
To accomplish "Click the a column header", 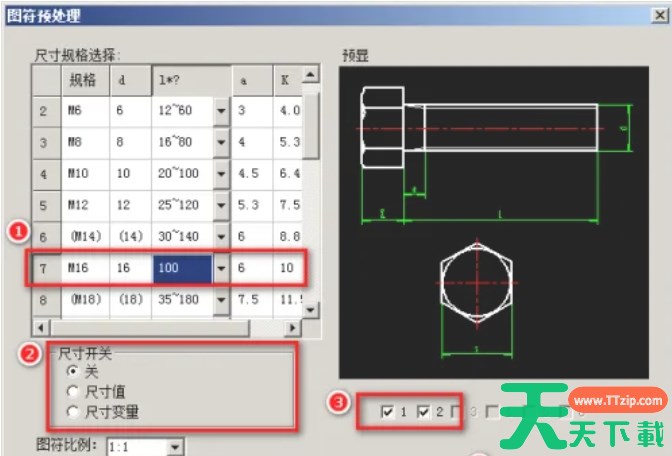I will 252,80.
